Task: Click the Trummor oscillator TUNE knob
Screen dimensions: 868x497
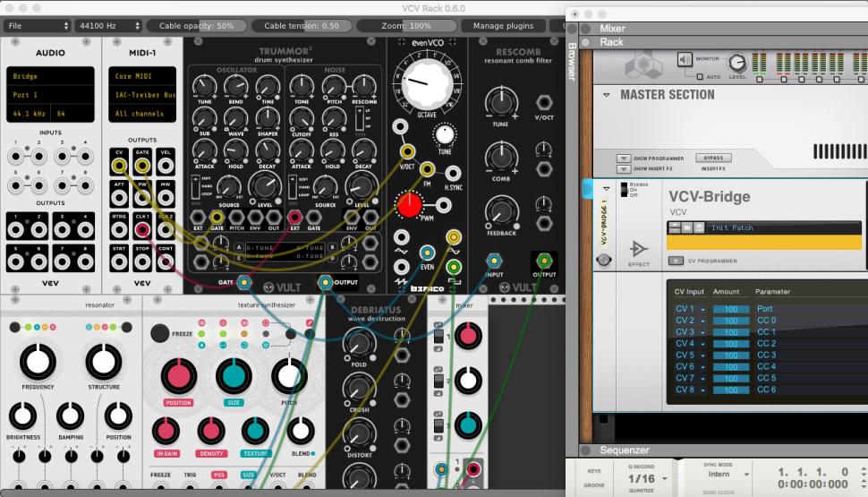Action: pos(204,86)
